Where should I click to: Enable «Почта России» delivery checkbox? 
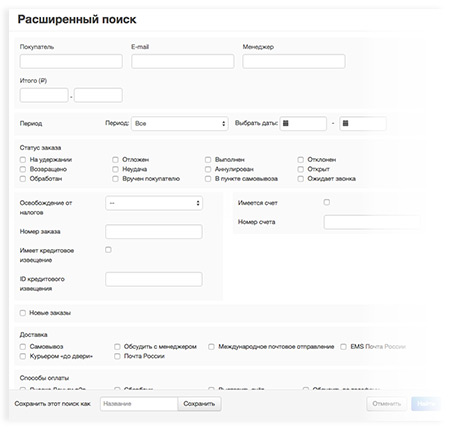(x=117, y=356)
